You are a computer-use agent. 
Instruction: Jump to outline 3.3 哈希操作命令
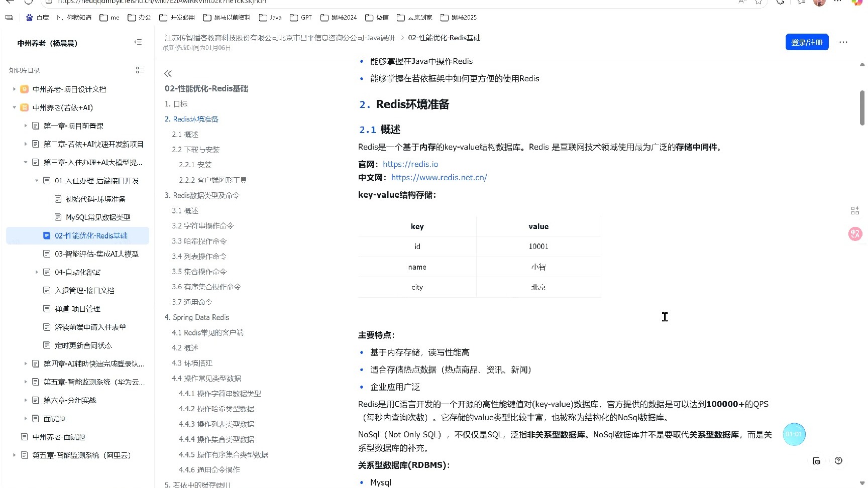(199, 241)
